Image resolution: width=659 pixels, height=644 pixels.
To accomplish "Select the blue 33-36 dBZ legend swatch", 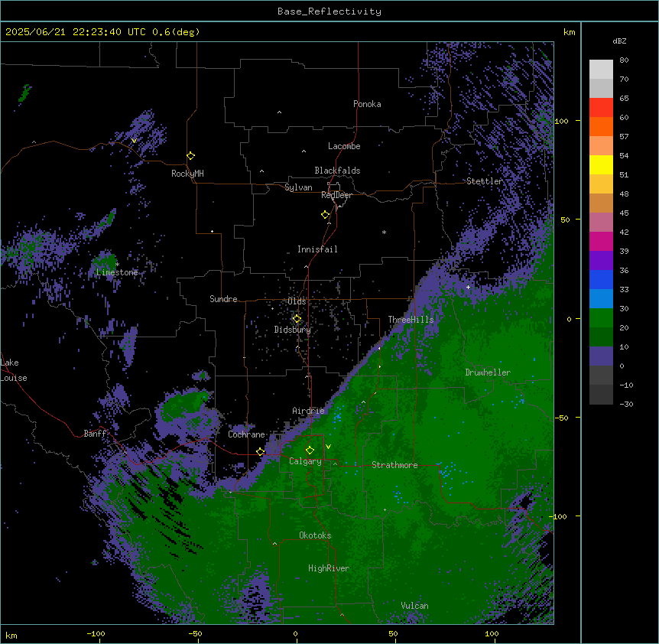I will [x=601, y=279].
